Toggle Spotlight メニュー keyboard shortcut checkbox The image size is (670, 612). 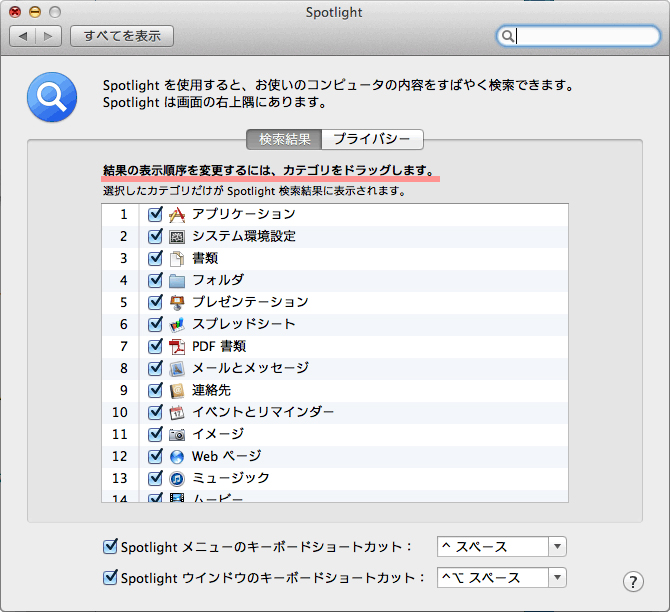point(110,546)
